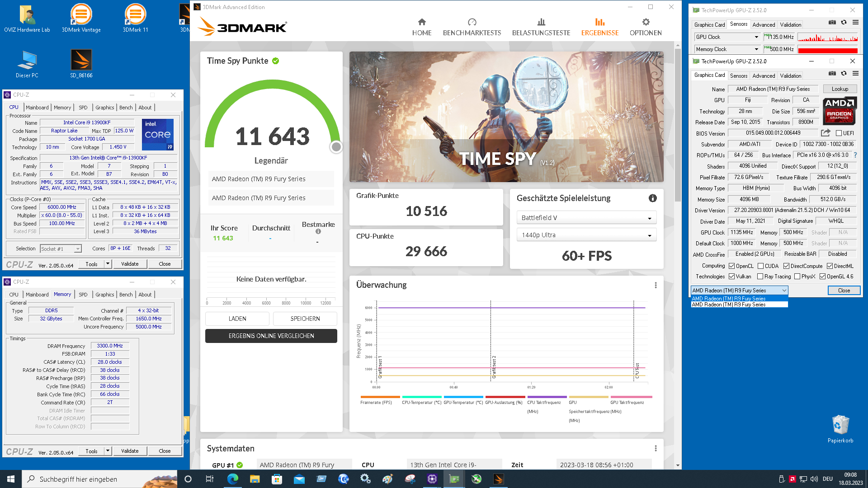Toggle the DirectML checkbox
Viewport: 868px width, 488px height.
click(x=830, y=266)
